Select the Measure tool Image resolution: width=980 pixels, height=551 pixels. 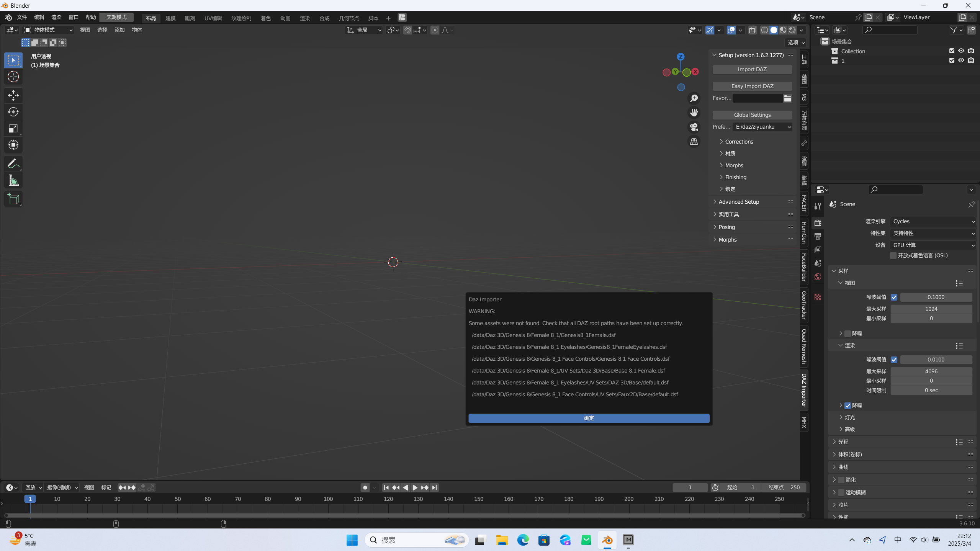tap(13, 180)
